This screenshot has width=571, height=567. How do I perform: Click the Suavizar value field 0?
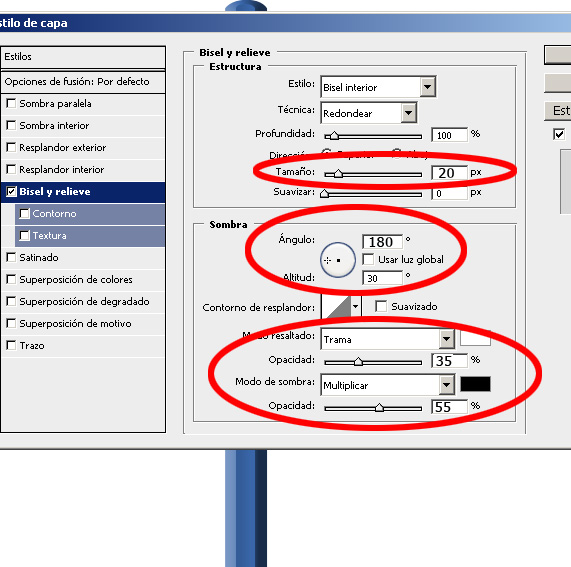click(449, 193)
